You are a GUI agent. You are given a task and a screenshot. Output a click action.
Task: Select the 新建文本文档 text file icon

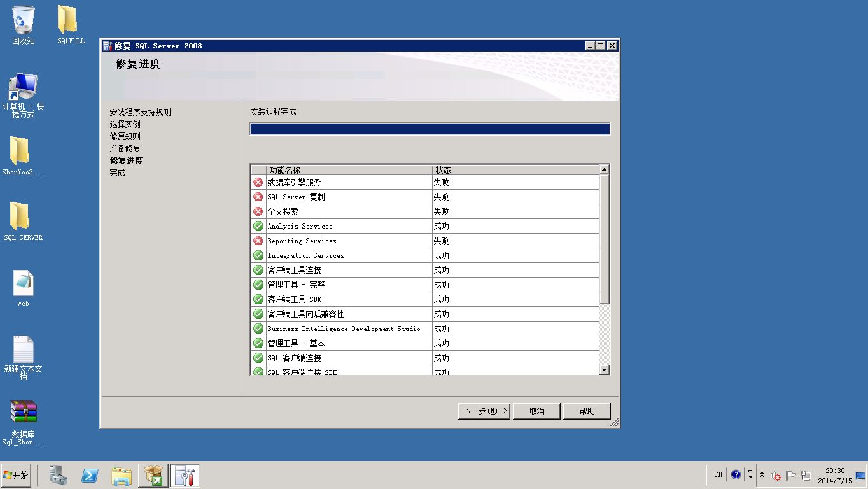point(24,358)
